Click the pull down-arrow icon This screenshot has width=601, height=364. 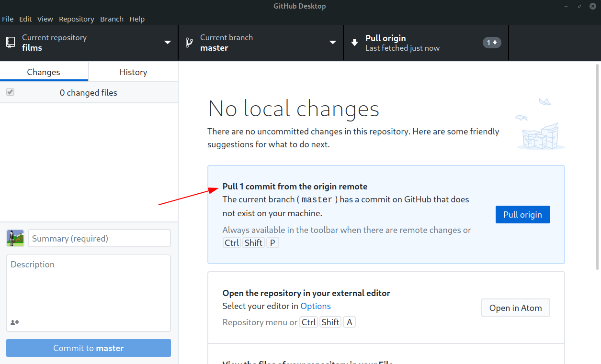click(354, 43)
